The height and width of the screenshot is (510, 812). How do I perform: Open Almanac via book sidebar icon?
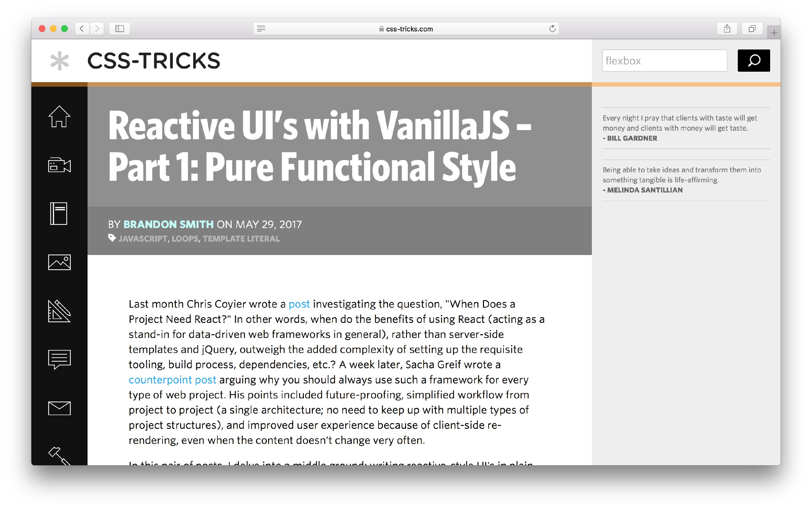point(59,213)
